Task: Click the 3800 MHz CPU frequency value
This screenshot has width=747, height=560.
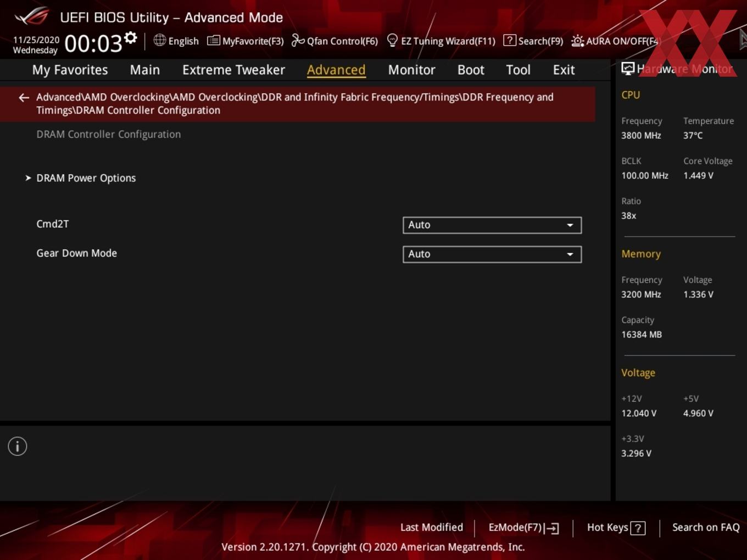Action: pos(641,135)
